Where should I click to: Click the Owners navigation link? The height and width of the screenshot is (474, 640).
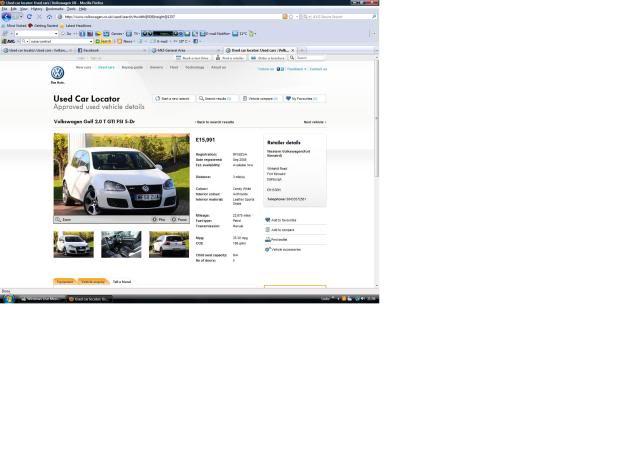coord(156,67)
